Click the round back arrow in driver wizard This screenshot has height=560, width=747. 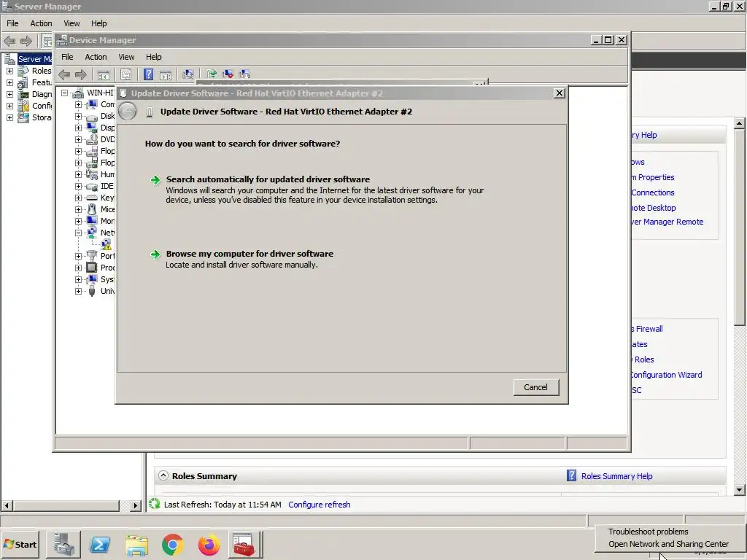coord(127,112)
